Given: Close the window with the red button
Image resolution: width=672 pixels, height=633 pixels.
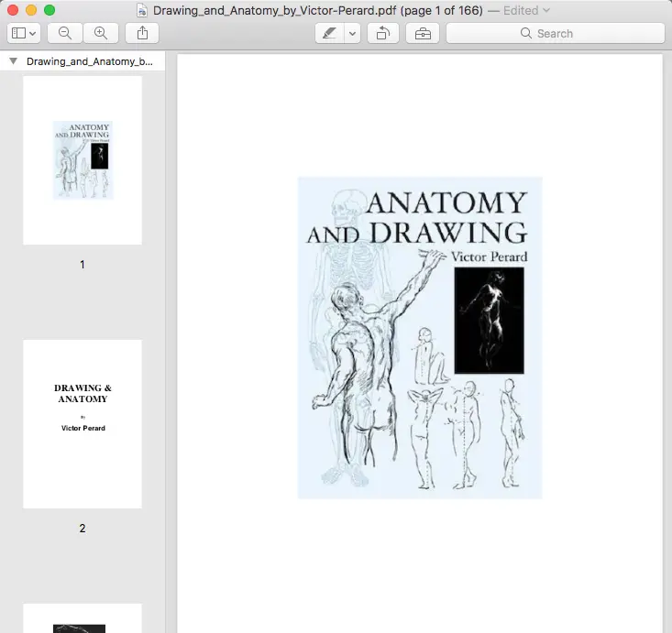Looking at the screenshot, I should (13, 10).
